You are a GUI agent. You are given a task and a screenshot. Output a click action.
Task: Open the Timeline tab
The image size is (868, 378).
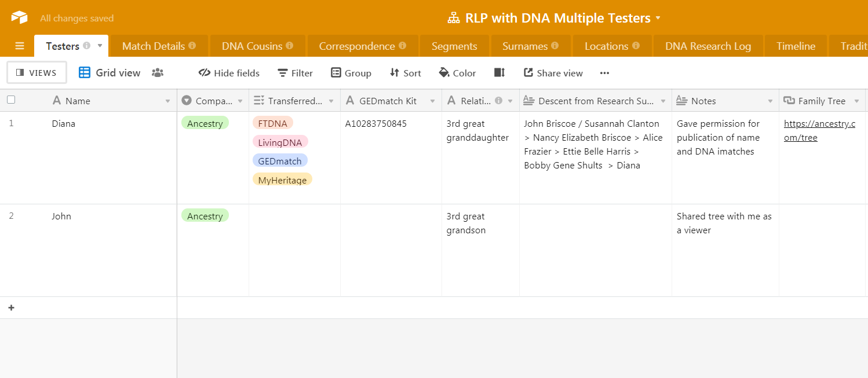coord(796,46)
